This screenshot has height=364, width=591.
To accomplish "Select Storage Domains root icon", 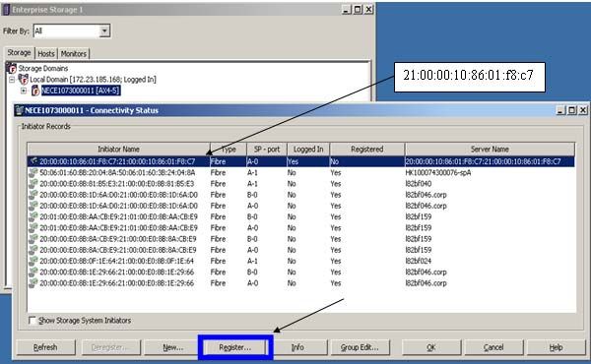I will [x=12, y=69].
